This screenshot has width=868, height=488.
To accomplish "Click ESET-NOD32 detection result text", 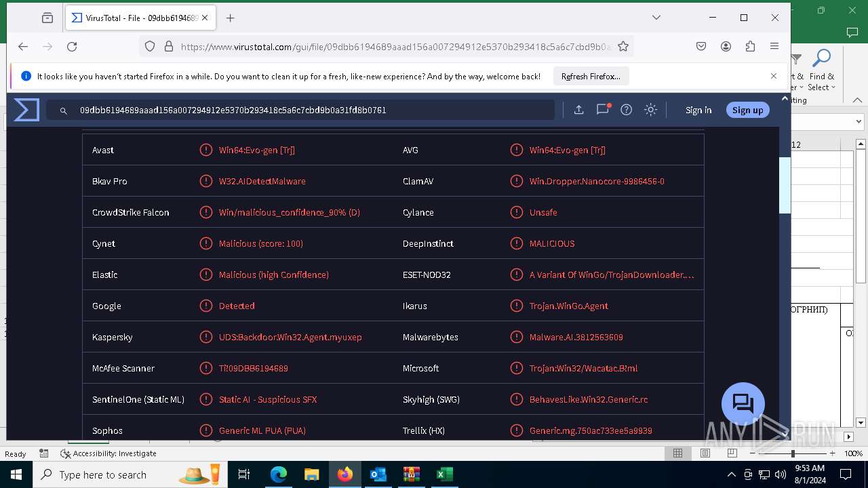I will click(x=612, y=274).
